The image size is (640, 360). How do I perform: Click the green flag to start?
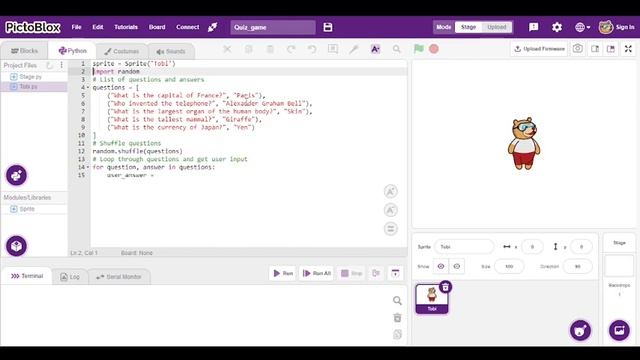click(418, 49)
